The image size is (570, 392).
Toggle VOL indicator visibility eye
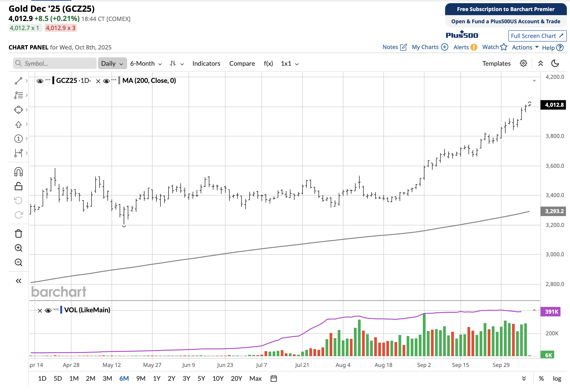[x=48, y=310]
